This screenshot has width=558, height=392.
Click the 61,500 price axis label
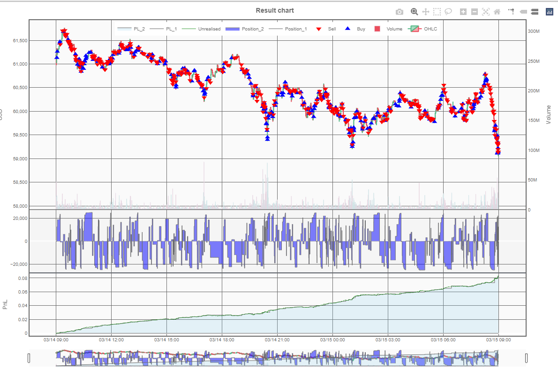(20, 40)
